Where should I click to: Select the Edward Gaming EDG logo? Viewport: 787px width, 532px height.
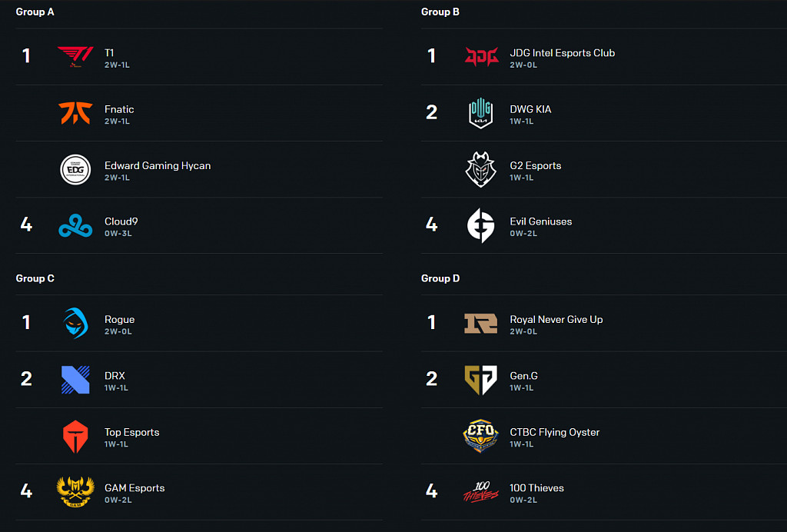(75, 170)
